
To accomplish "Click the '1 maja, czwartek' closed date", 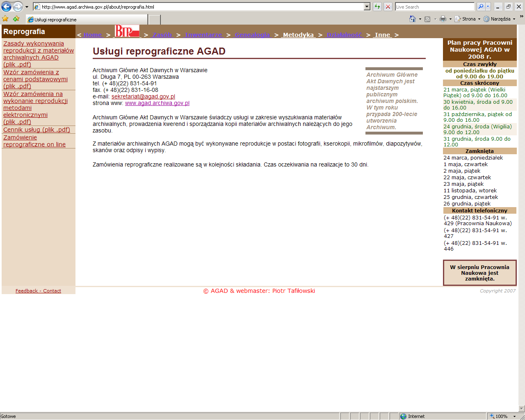I will 466,164.
